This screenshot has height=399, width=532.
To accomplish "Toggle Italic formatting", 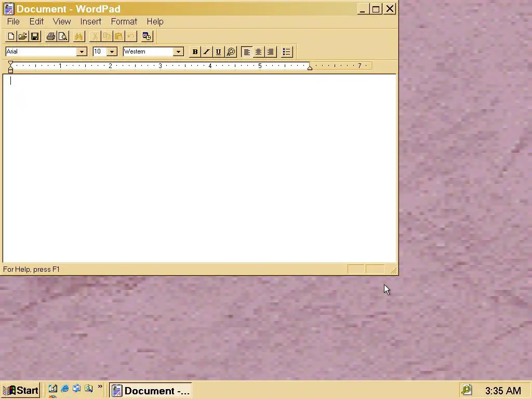I will click(x=206, y=52).
